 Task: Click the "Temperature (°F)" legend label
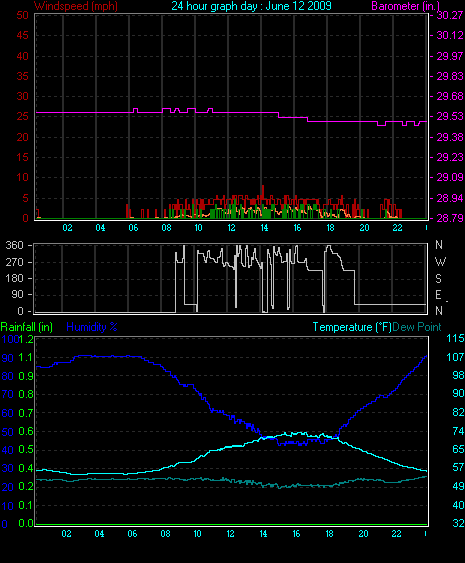pos(352,327)
